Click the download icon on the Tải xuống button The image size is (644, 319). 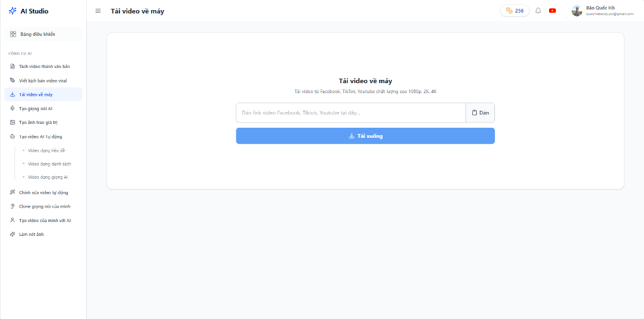pos(351,136)
